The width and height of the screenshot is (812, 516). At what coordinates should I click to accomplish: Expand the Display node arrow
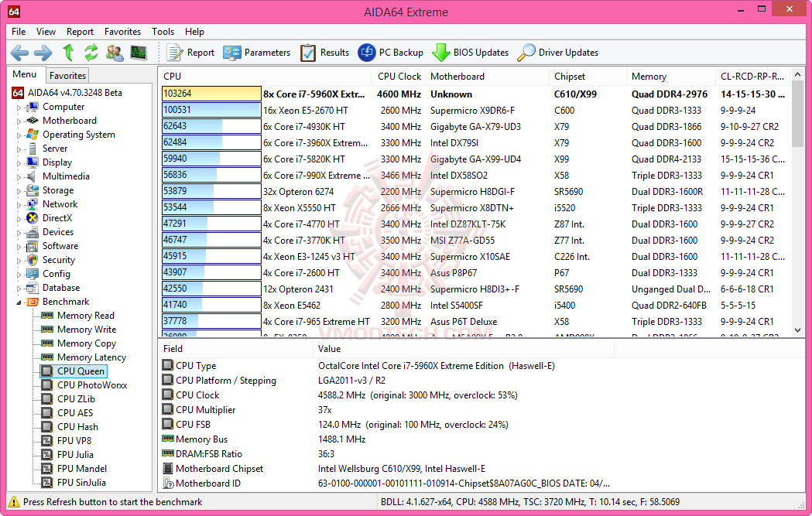(x=19, y=163)
